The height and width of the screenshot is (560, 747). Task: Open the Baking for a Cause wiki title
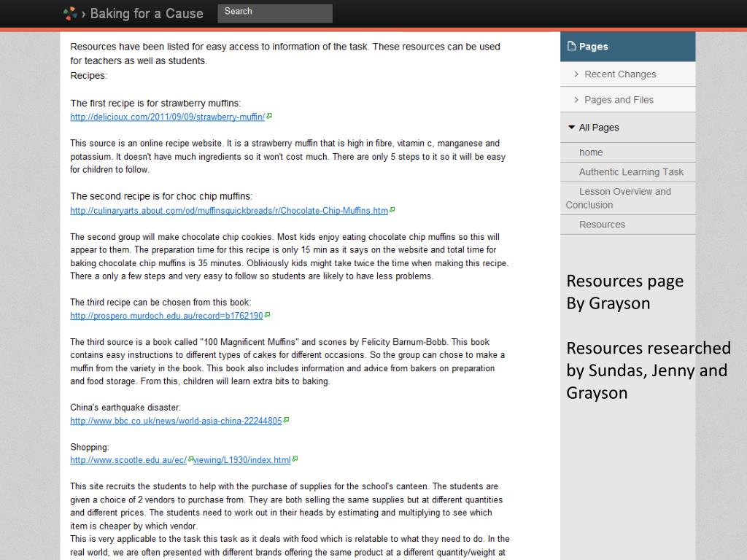click(x=146, y=13)
